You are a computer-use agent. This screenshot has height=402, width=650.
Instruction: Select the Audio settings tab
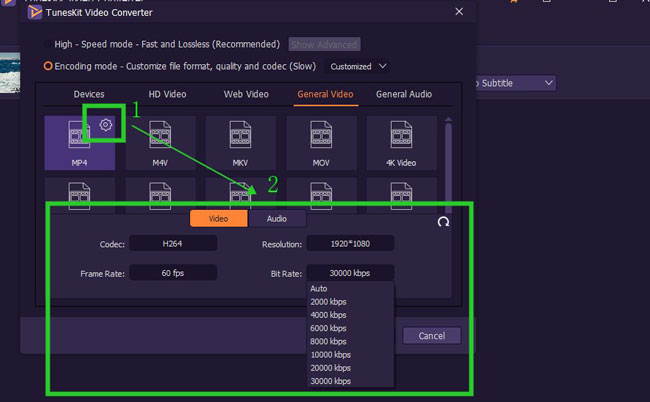pos(276,218)
